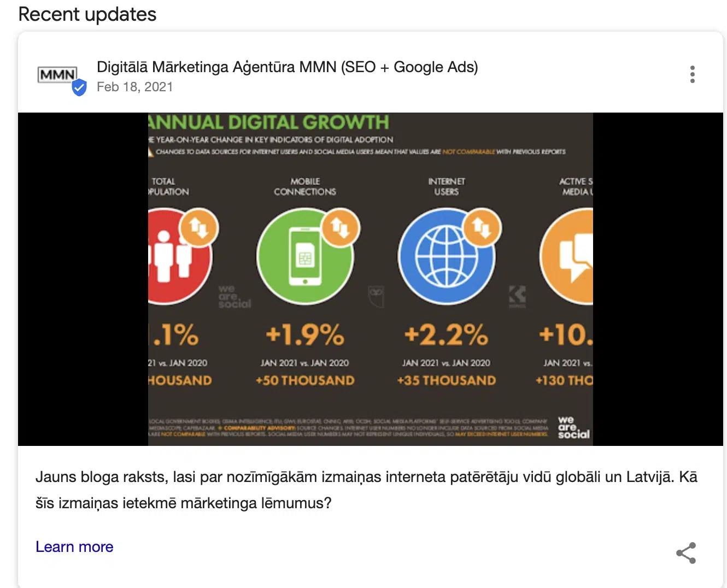Open the three-dot options menu
The width and height of the screenshot is (727, 588).
tap(692, 74)
